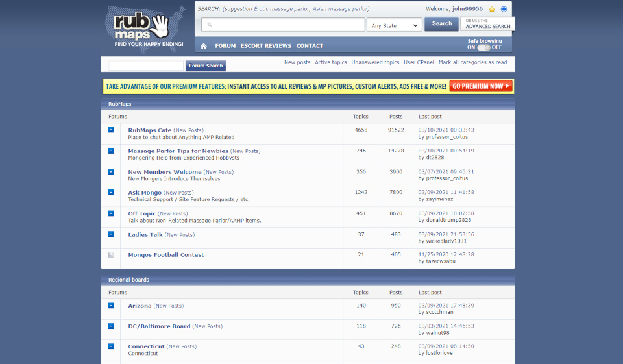Click the john99956 username
The width and height of the screenshot is (623, 364).
coord(467,9)
